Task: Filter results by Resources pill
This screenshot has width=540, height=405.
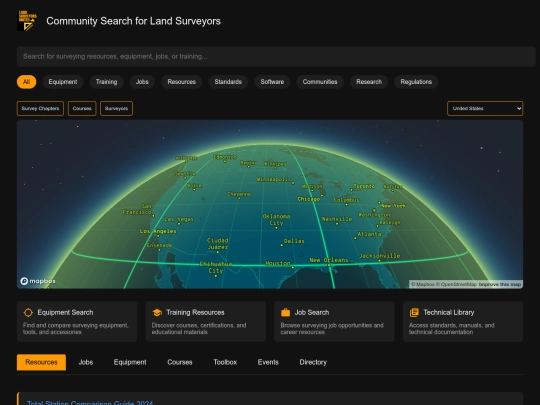Action: (x=181, y=82)
